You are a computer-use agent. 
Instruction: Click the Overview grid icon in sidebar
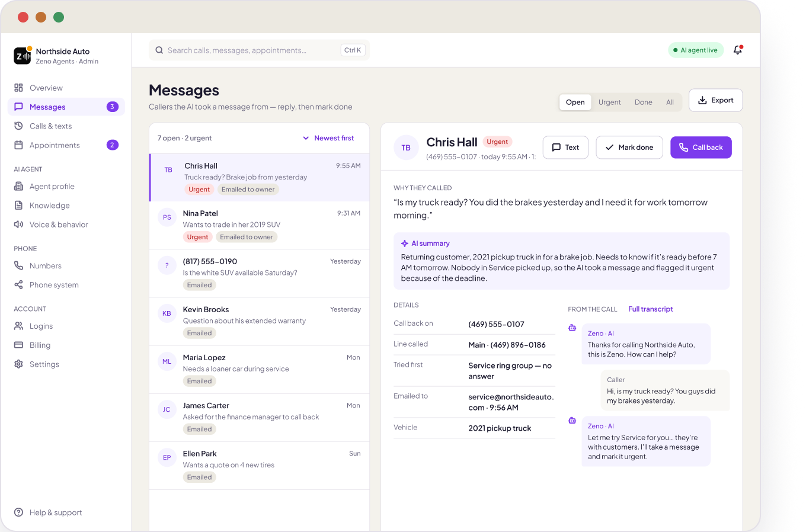coord(18,88)
